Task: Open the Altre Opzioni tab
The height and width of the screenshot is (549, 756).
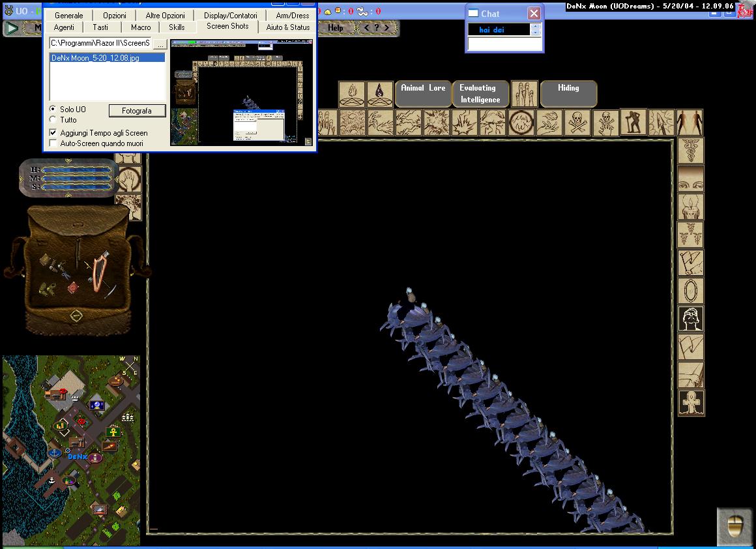Action: point(165,16)
